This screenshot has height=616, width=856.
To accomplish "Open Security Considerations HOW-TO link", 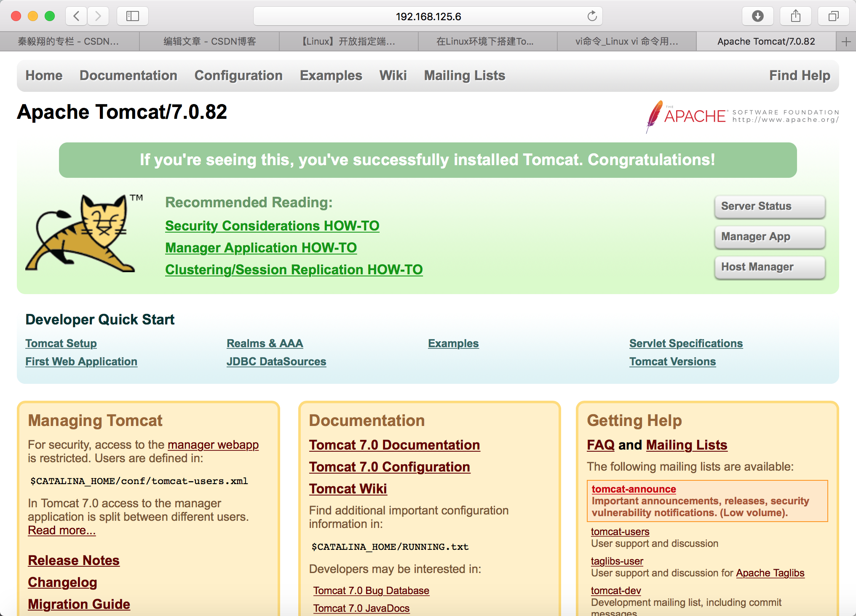I will click(x=272, y=226).
